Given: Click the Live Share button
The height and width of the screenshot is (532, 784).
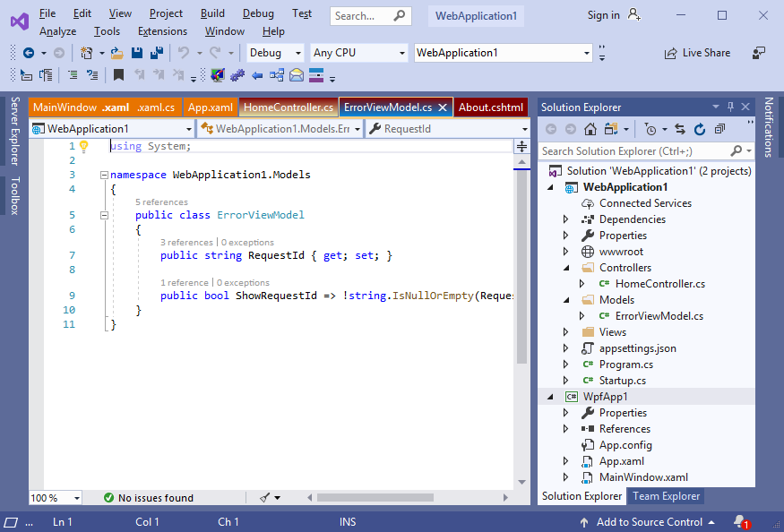Looking at the screenshot, I should (697, 54).
